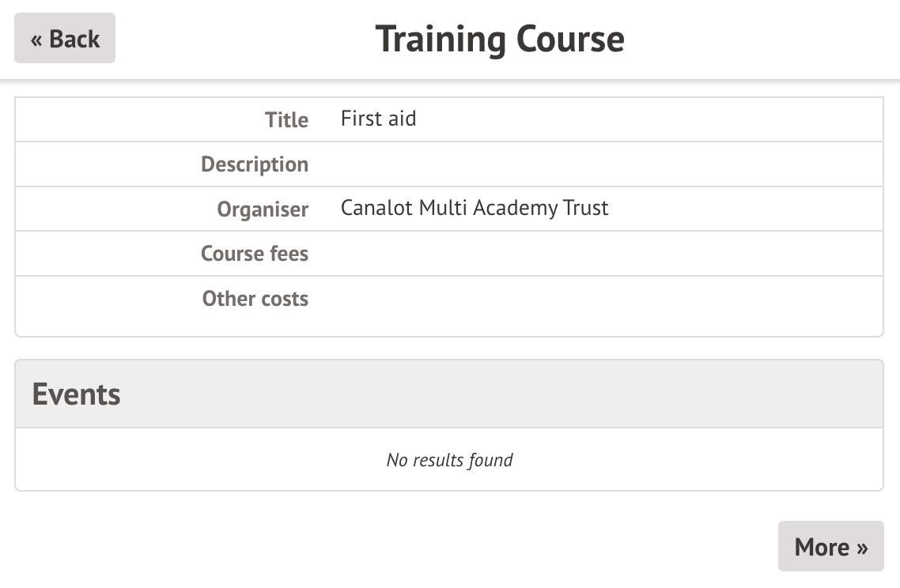Viewport: 900px width, 588px height.
Task: Click the word Trust in Organiser value
Action: [x=586, y=209]
